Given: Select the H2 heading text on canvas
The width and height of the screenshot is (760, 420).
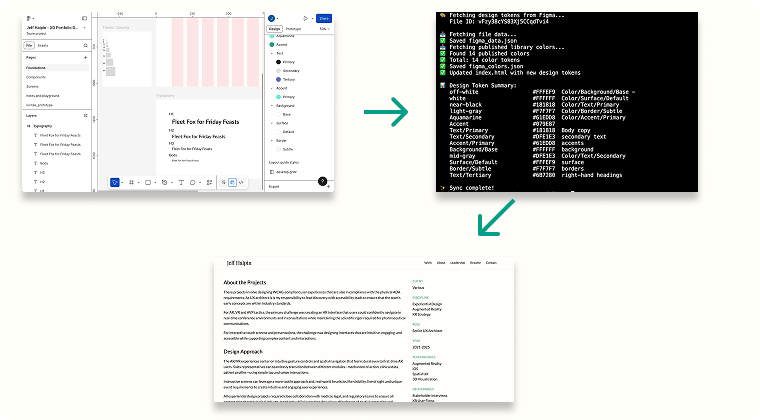Looking at the screenshot, I should click(198, 137).
